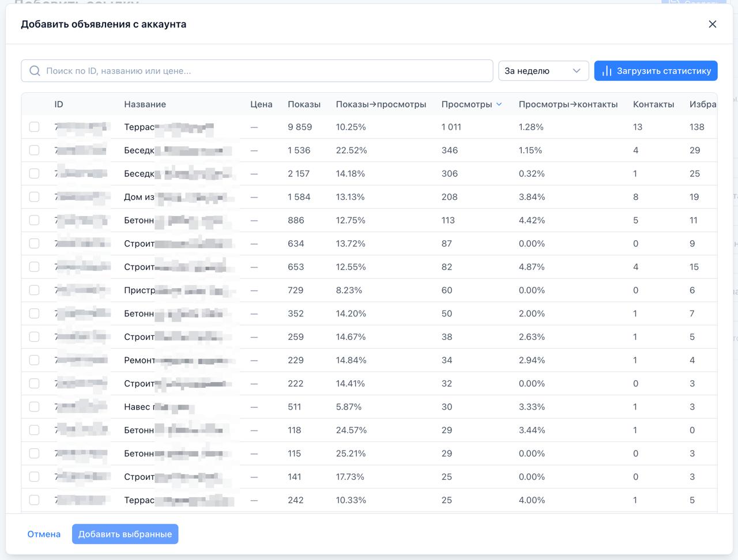
Task: Click the Отмена link
Action: click(x=44, y=534)
